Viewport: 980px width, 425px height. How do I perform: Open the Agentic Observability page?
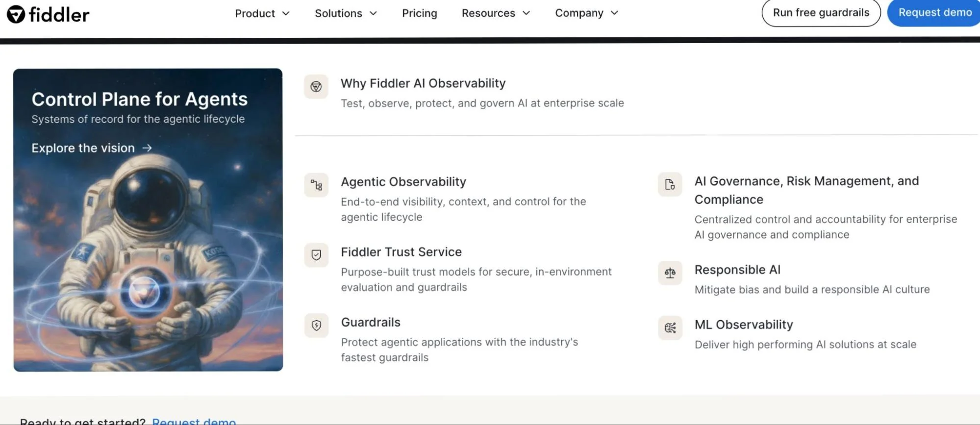[403, 182]
